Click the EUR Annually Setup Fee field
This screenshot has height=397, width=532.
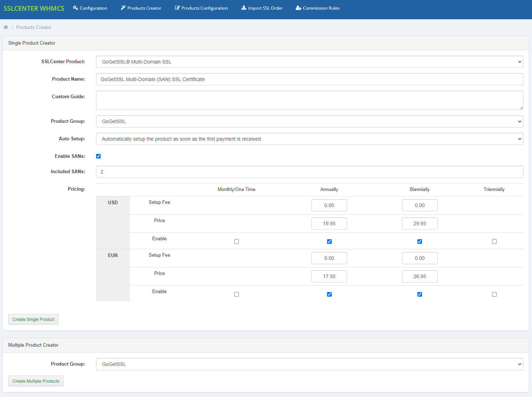coord(329,258)
